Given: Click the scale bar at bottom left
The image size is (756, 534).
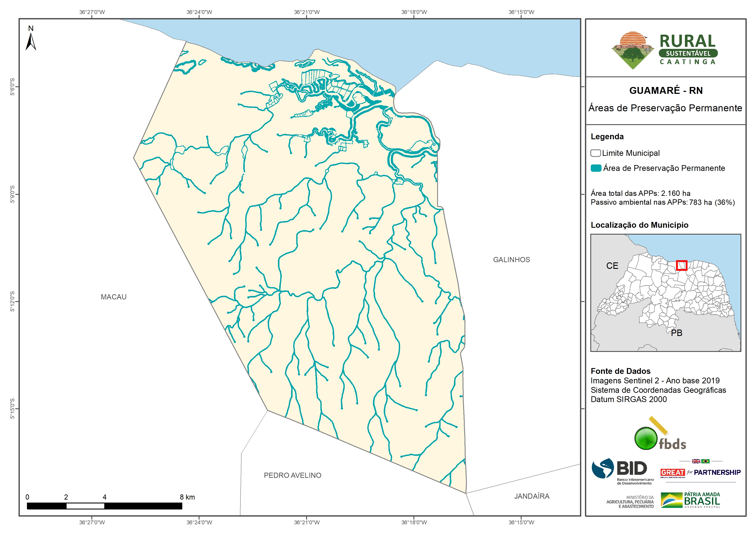Looking at the screenshot, I should click(x=104, y=506).
